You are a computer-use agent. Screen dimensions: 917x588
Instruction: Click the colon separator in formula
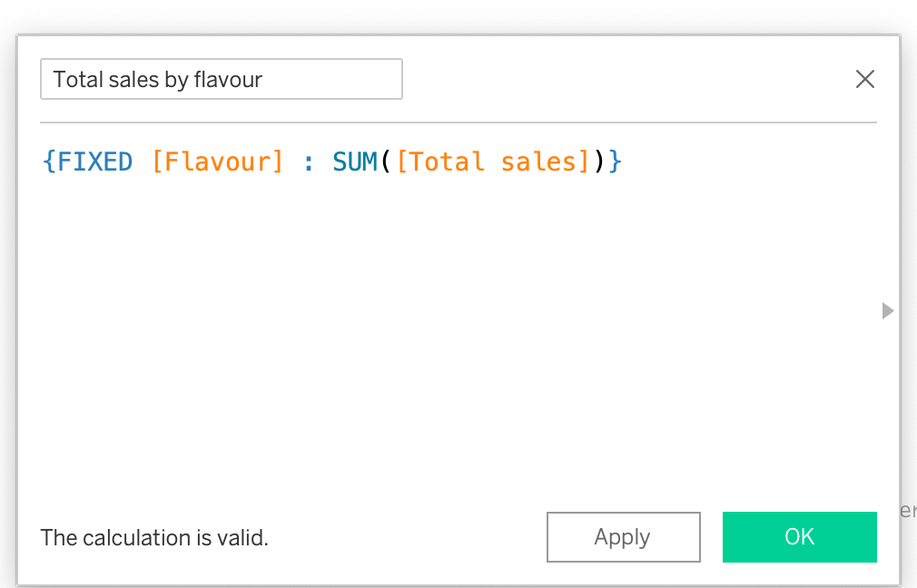click(309, 162)
